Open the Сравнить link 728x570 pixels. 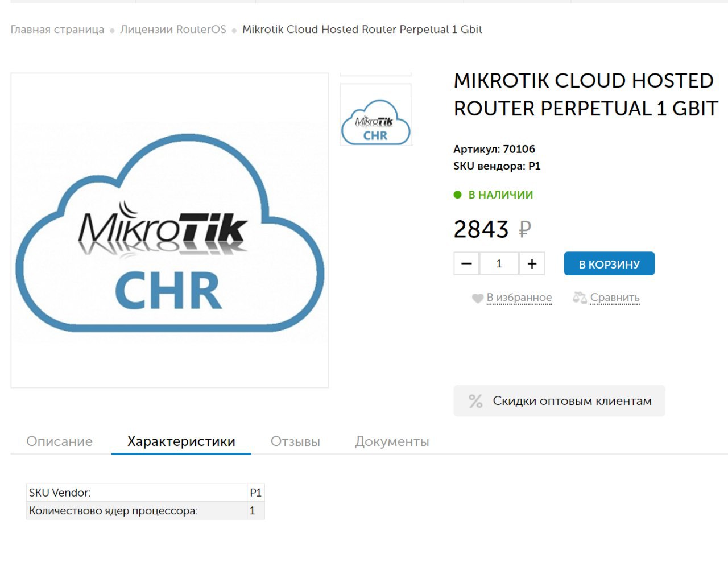pos(615,298)
